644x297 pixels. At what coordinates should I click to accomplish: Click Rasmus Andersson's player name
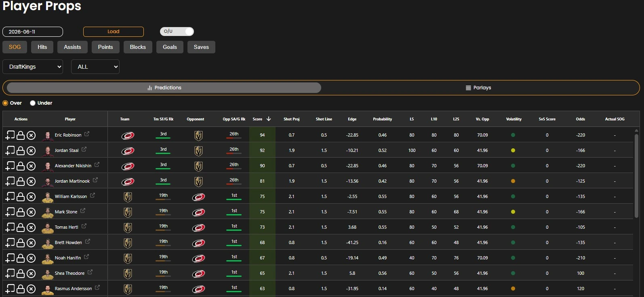click(73, 289)
